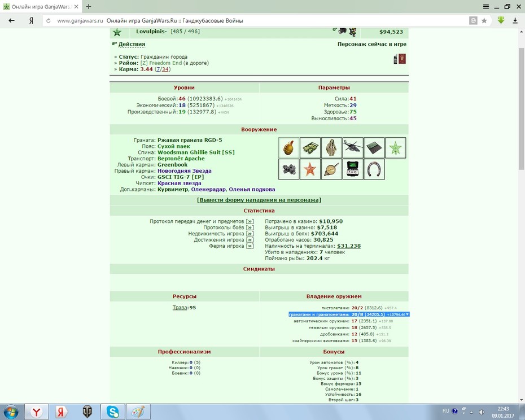Image resolution: width=525 pixels, height=420 pixels.
Task: Click the Greenbook item icon
Action: coord(374,148)
